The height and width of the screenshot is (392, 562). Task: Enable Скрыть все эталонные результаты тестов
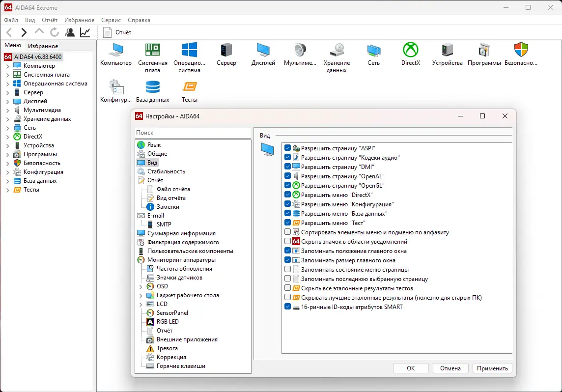coord(287,287)
